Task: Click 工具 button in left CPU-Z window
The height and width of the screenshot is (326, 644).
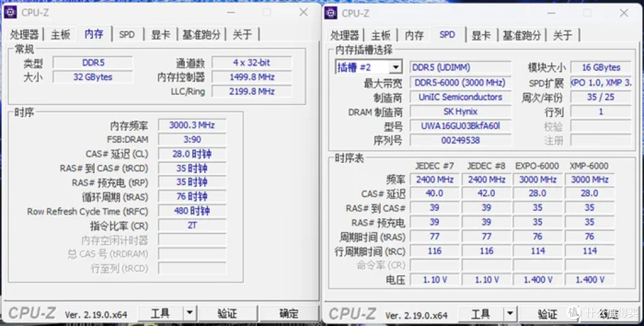Action: tap(160, 314)
